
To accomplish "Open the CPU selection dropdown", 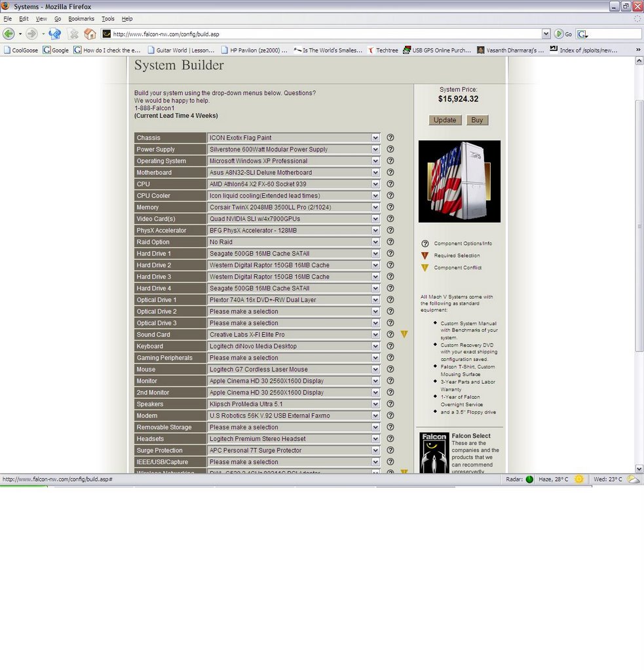I will tap(294, 184).
